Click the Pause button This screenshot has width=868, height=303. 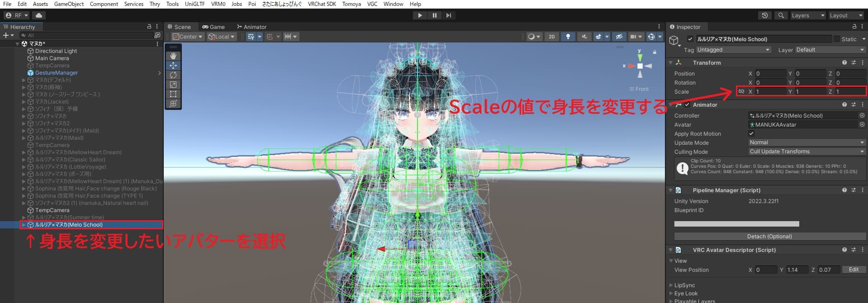click(434, 15)
